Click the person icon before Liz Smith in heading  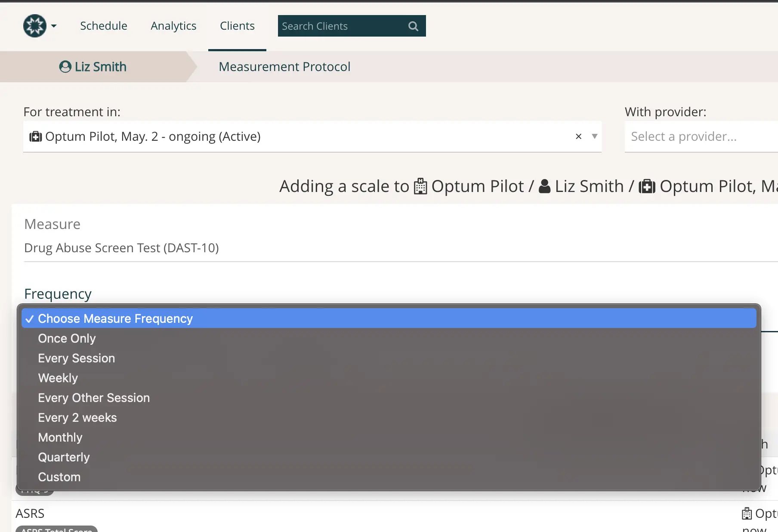pyautogui.click(x=544, y=186)
